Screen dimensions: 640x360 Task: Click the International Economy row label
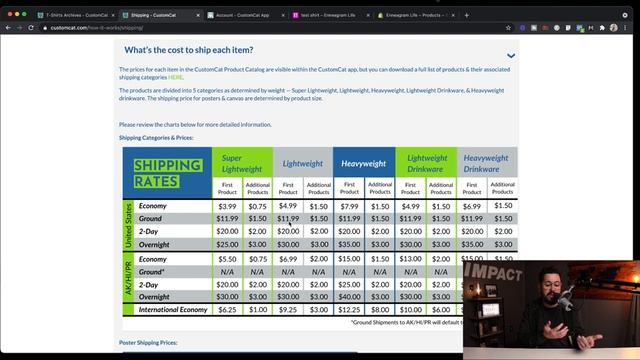pyautogui.click(x=173, y=309)
